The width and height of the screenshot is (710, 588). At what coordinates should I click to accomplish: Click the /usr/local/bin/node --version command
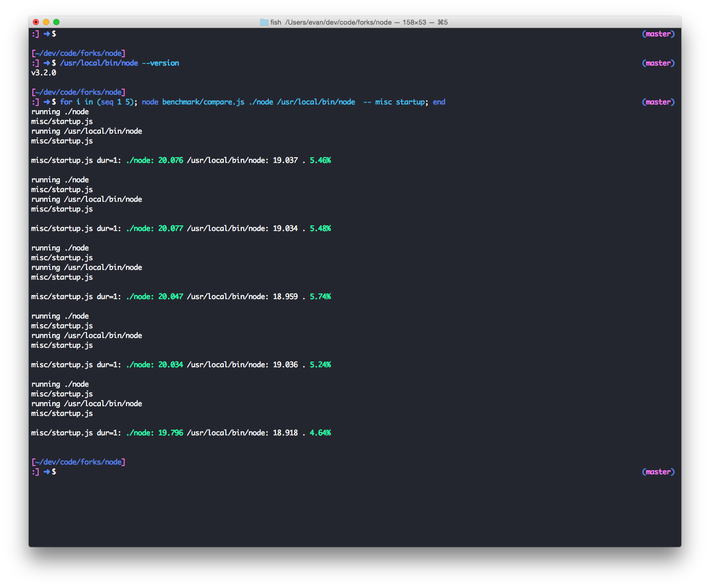119,63
